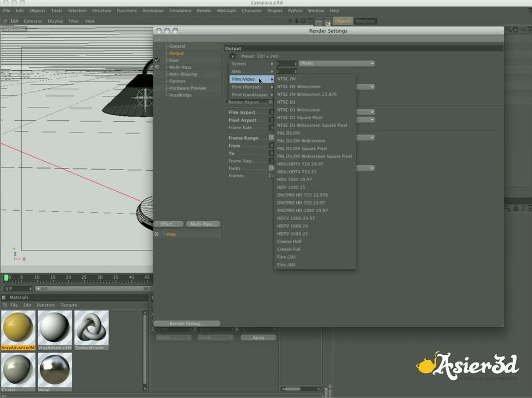Viewport: 532px width, 398px height.
Task: Expand the Web preset submenu
Action: tap(252, 71)
